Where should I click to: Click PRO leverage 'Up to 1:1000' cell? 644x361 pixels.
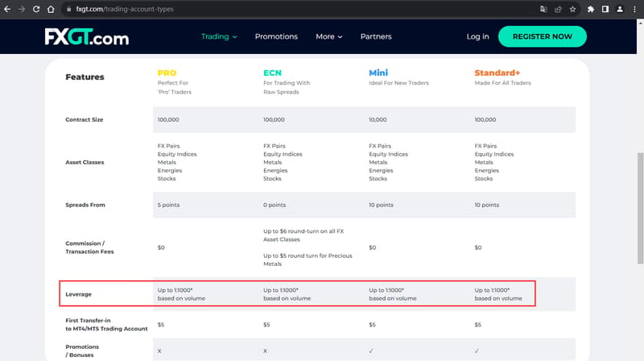pos(181,294)
